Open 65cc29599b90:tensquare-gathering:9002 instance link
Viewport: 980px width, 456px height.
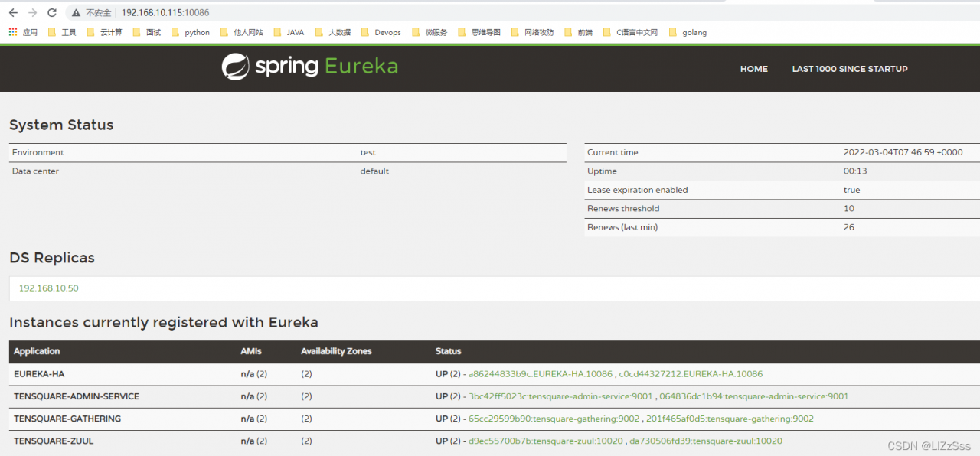click(554, 419)
